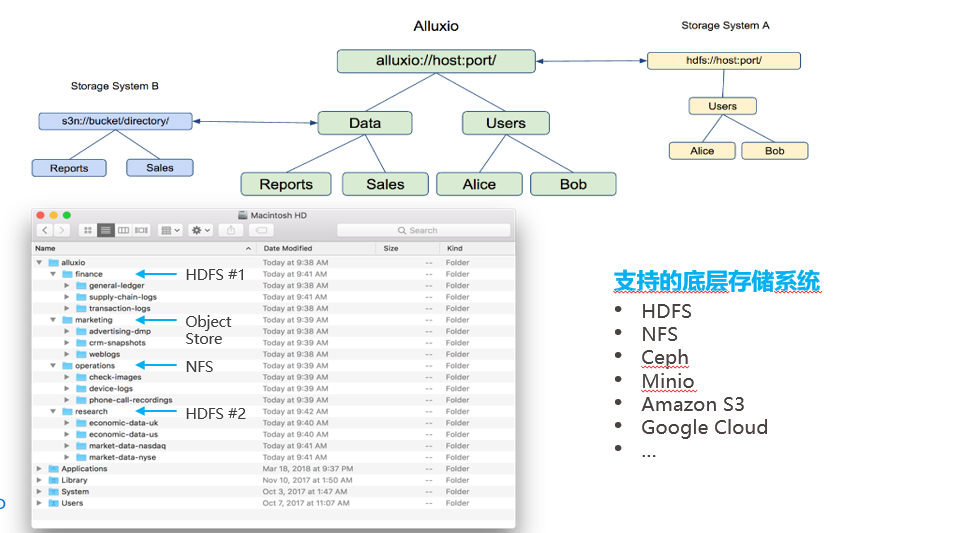Image resolution: width=967 pixels, height=533 pixels.
Task: Click the yellow Bob node
Action: [775, 151]
